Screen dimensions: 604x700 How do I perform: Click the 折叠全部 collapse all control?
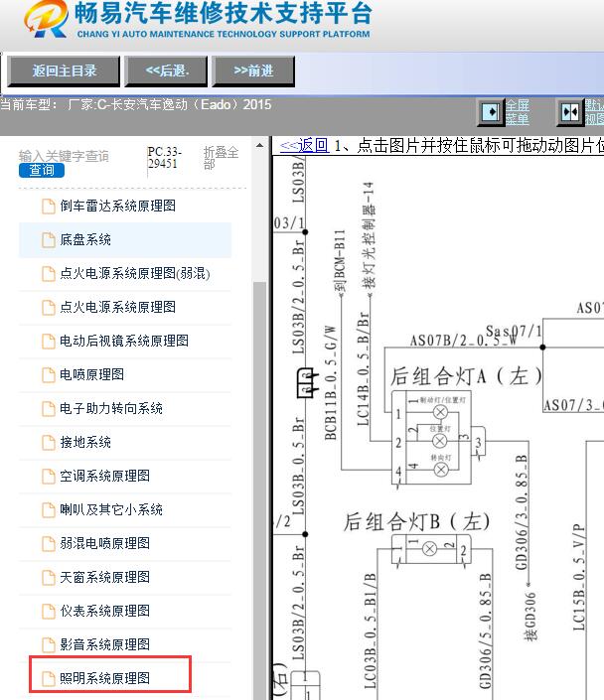[x=221, y=158]
